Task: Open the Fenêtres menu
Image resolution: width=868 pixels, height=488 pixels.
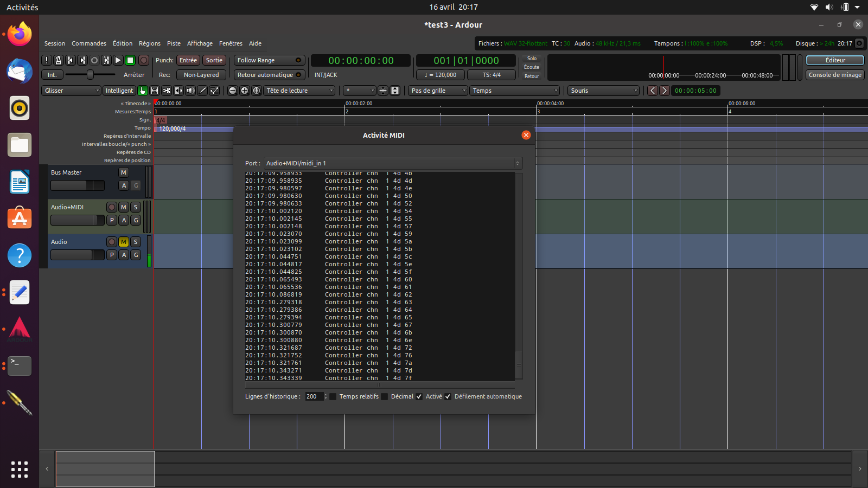Action: (231, 43)
